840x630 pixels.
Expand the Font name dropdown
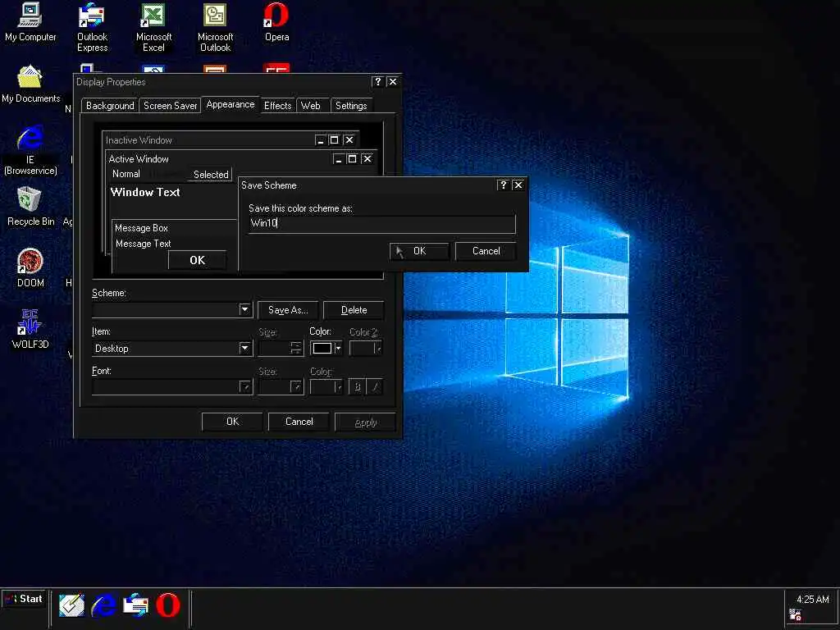pos(245,387)
